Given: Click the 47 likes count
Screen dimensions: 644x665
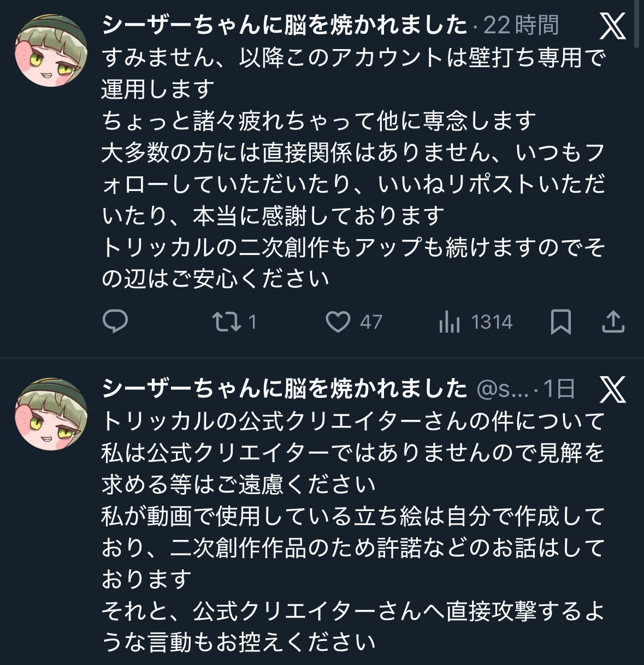Looking at the screenshot, I should point(371,322).
